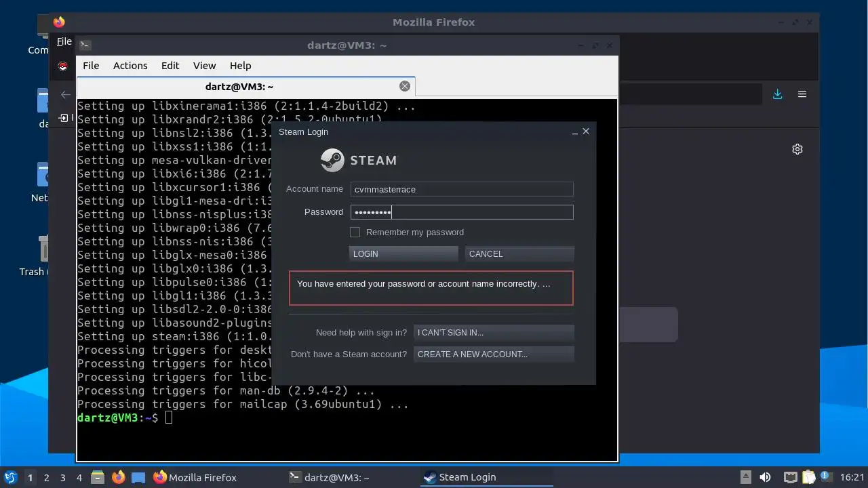The image size is (868, 488).
Task: Minimize the Steam Login dialog
Action: pos(575,132)
